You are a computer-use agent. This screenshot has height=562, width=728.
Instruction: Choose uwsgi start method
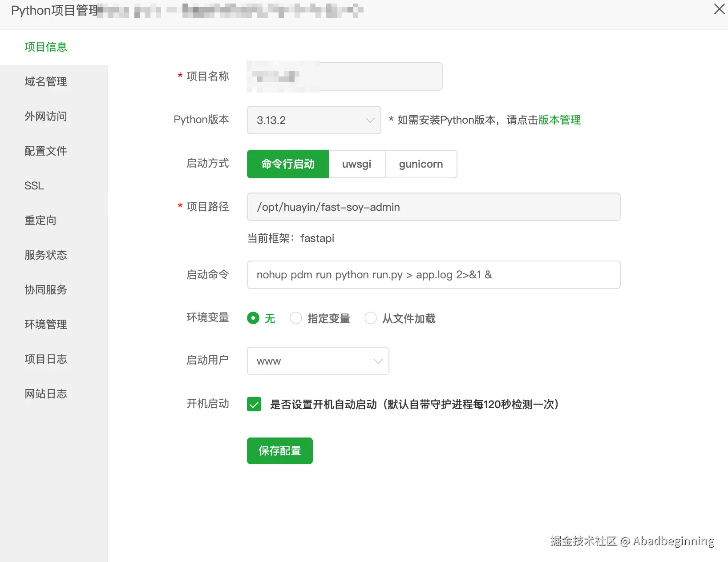coord(357,164)
